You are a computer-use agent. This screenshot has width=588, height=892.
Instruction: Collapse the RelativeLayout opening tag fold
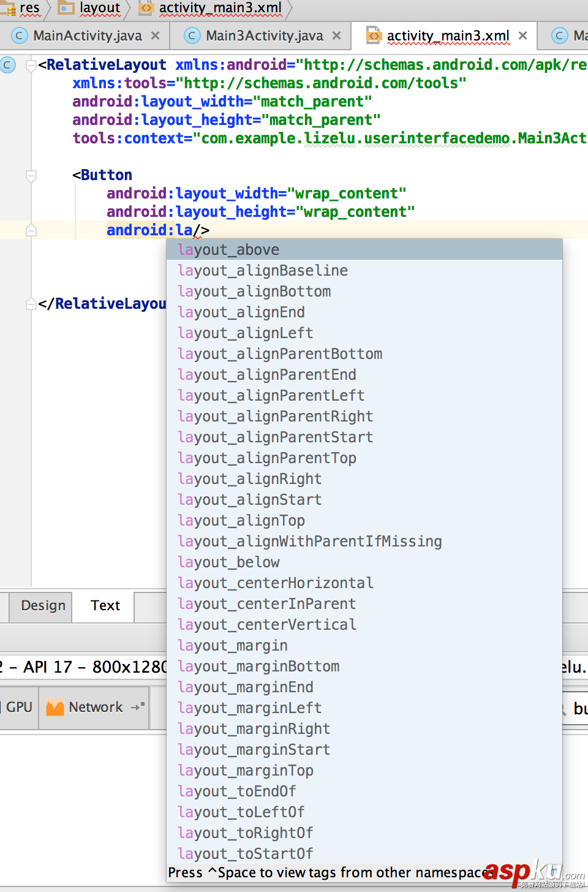(x=31, y=66)
